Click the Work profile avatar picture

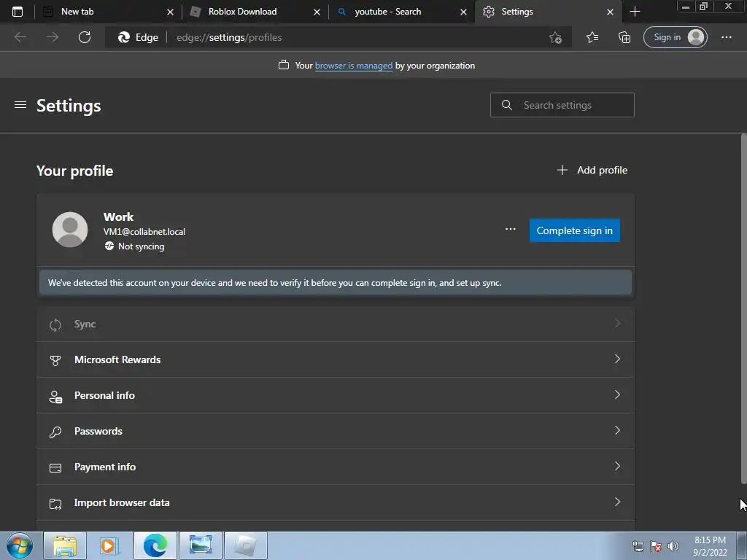pyautogui.click(x=70, y=230)
